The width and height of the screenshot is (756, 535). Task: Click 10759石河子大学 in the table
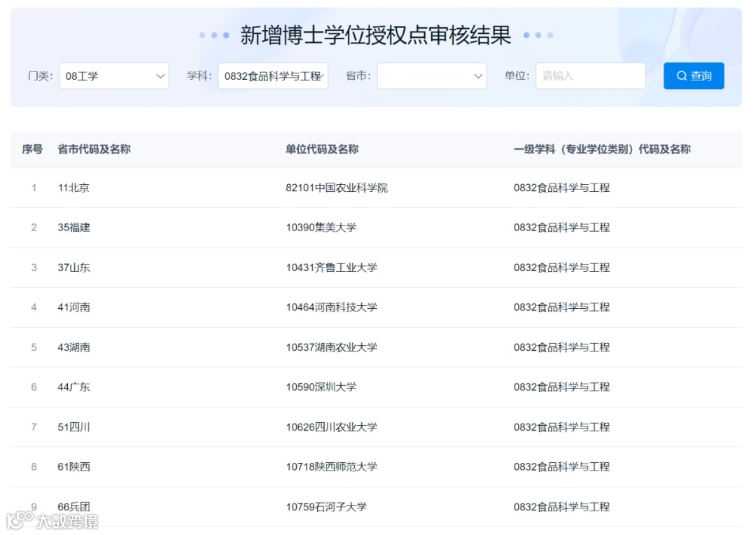(326, 506)
